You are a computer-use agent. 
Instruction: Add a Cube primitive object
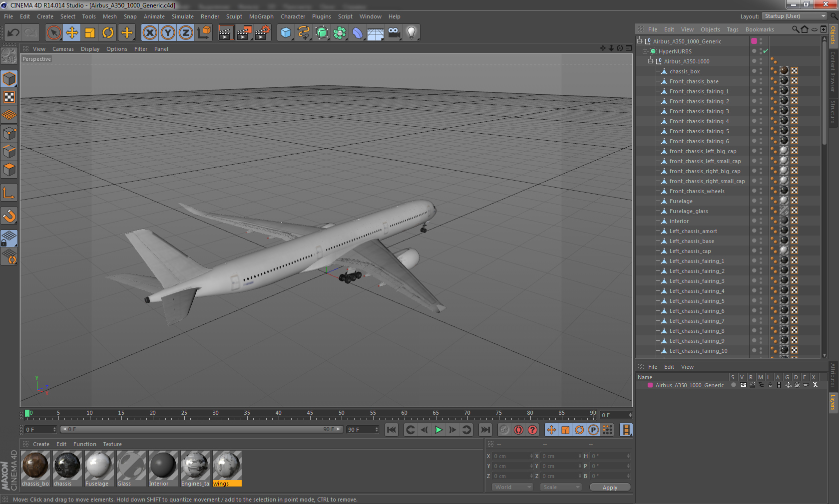tap(286, 33)
